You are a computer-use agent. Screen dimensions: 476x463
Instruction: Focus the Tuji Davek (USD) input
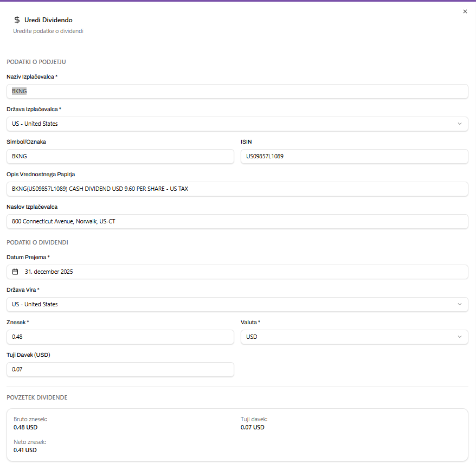(x=120, y=369)
